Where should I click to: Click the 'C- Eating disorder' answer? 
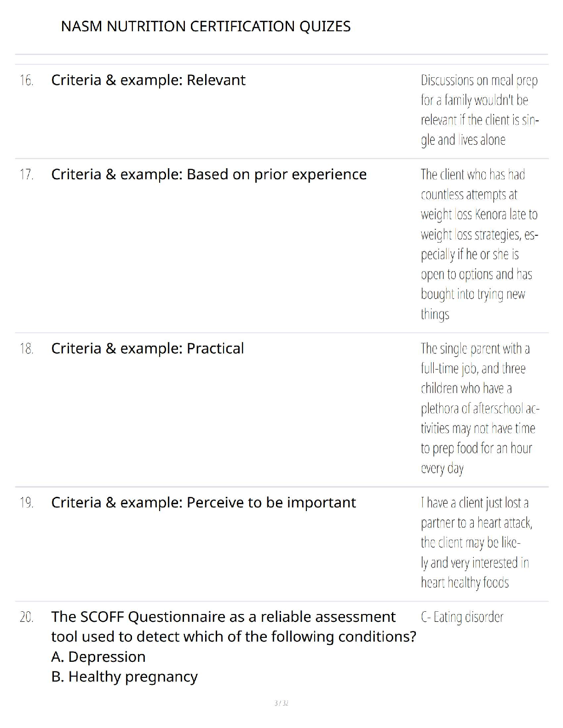click(462, 617)
